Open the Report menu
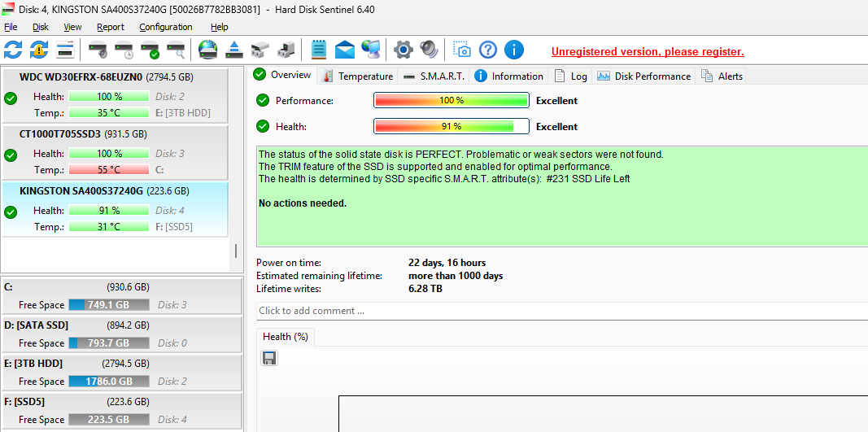868x432 pixels. [110, 27]
